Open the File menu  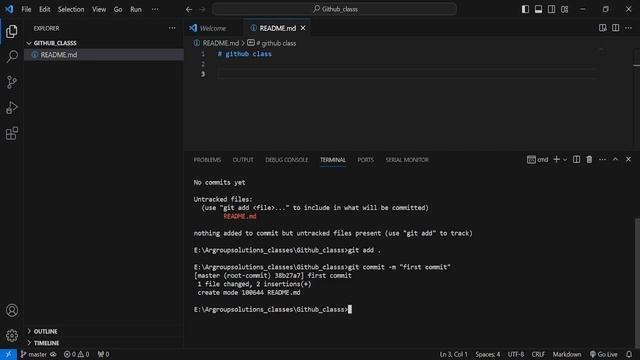pyautogui.click(x=26, y=9)
